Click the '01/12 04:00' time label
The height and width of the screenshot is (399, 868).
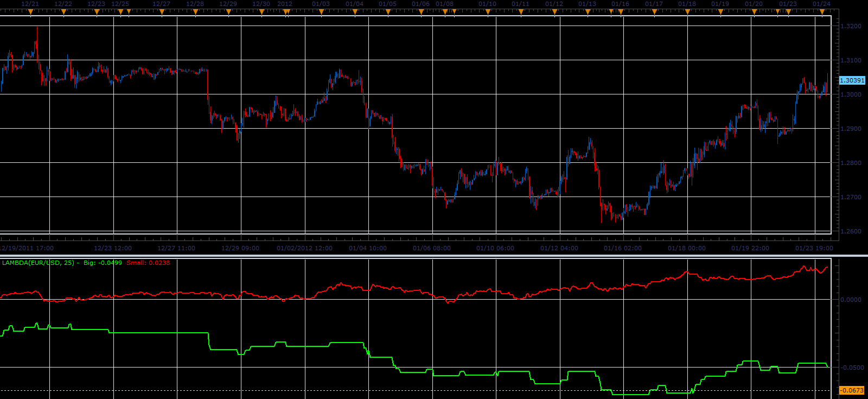(x=559, y=248)
